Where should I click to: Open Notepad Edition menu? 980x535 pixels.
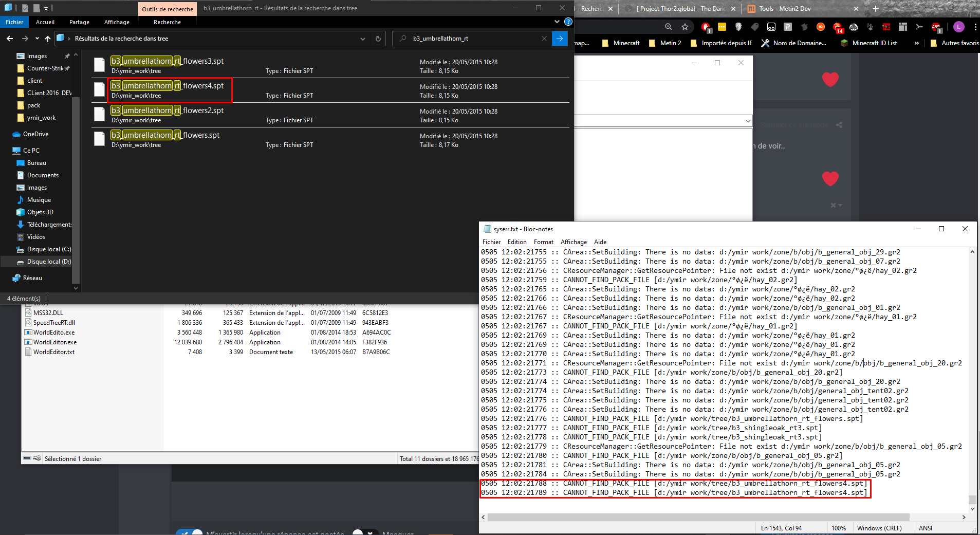517,242
